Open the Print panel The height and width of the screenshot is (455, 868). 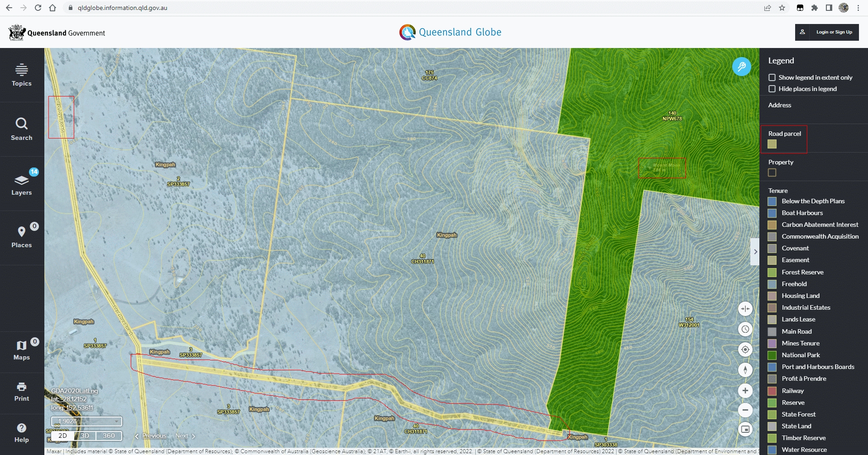click(x=22, y=392)
